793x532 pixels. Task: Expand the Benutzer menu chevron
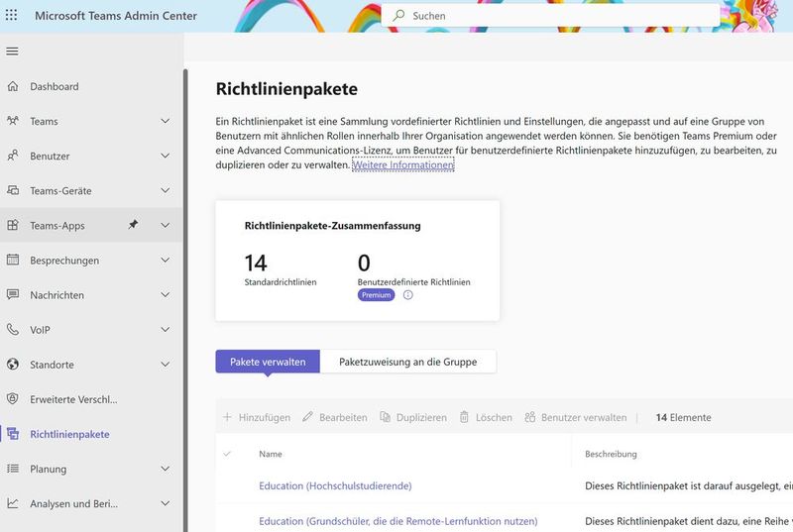(x=165, y=156)
